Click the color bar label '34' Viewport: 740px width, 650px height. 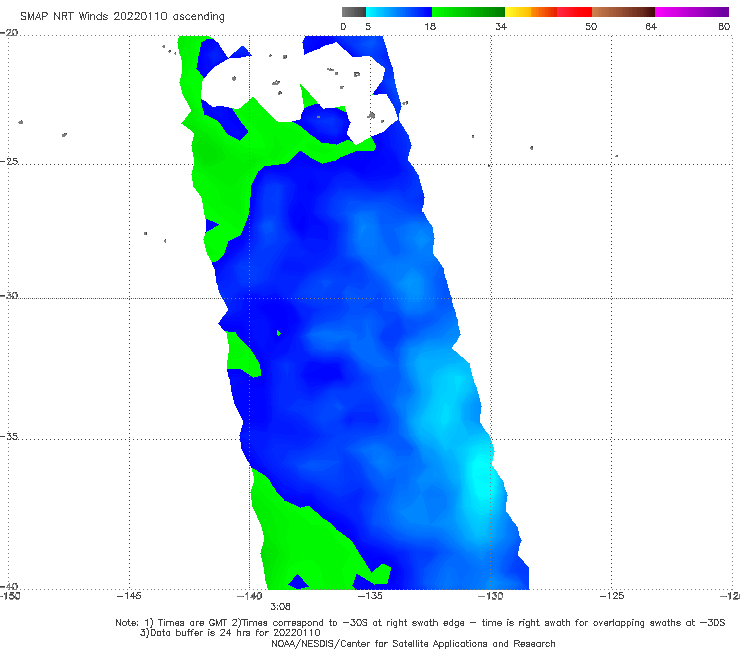click(501, 26)
